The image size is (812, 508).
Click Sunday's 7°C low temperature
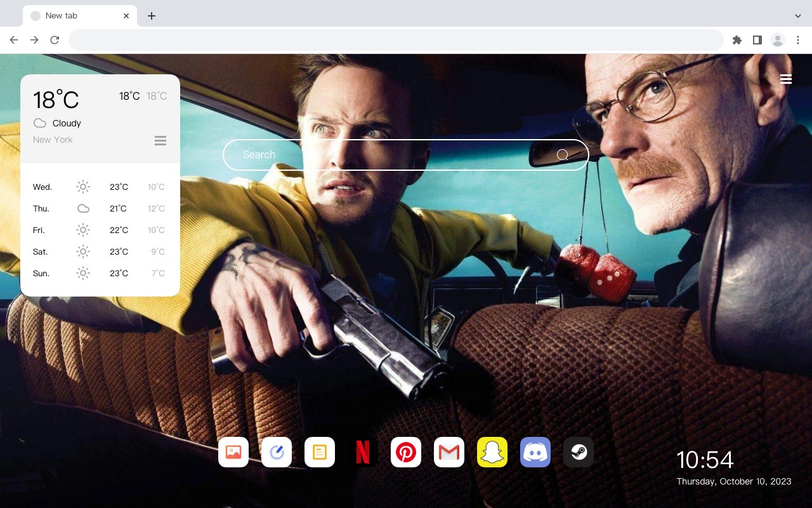[x=158, y=273]
